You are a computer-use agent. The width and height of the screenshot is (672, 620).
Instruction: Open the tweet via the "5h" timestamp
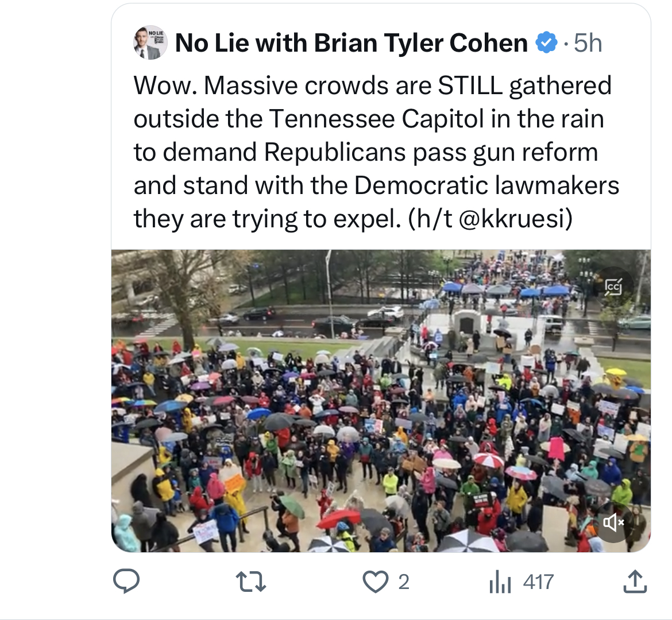(588, 43)
